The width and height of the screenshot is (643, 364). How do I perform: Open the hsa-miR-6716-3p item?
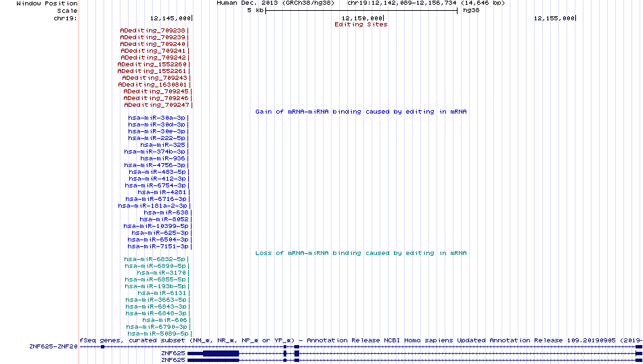pyautogui.click(x=156, y=199)
